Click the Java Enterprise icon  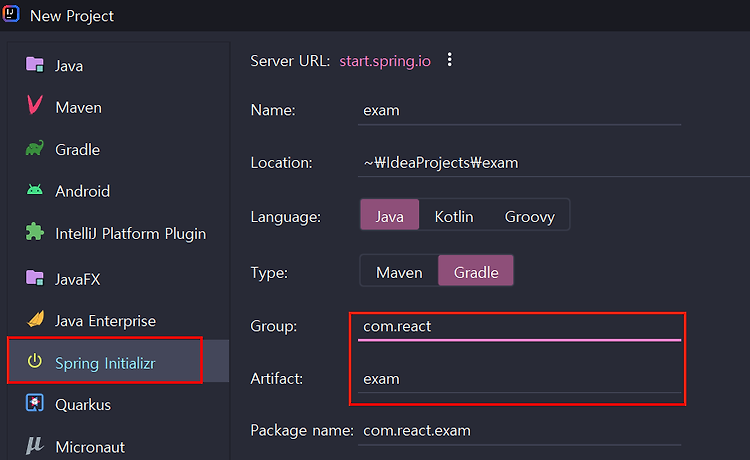(35, 319)
